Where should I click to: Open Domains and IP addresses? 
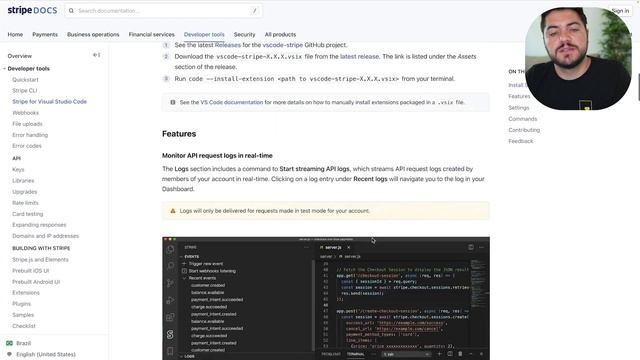click(x=45, y=236)
